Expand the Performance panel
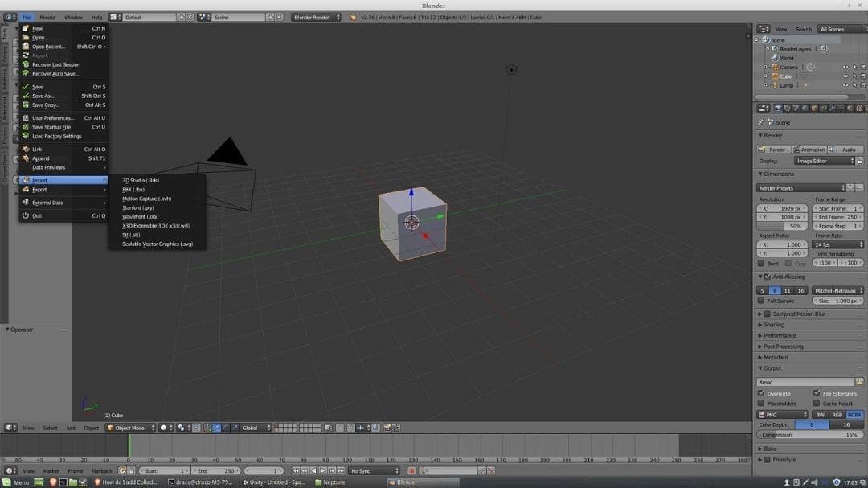Viewport: 868px width, 488px height. pos(779,336)
